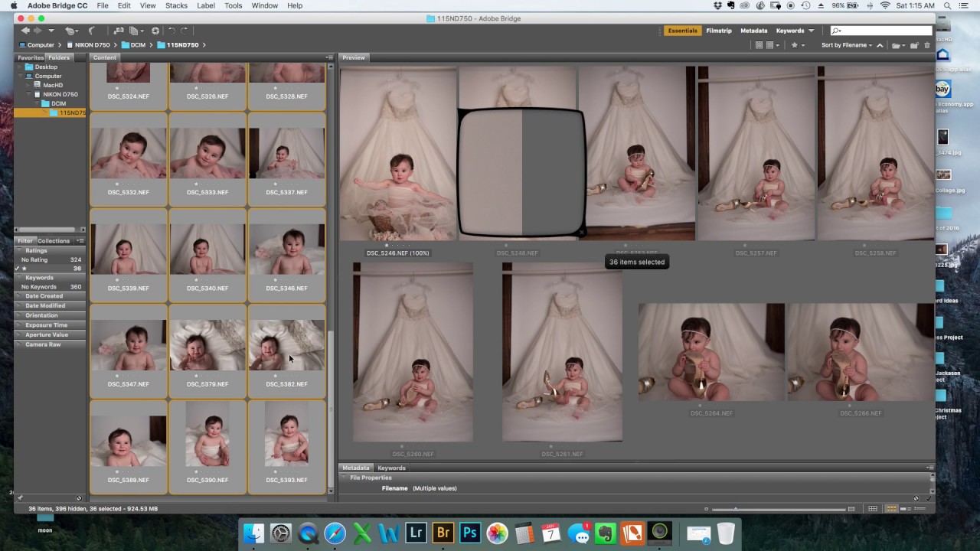Create a new folder icon
The height and width of the screenshot is (551, 980).
tap(914, 45)
